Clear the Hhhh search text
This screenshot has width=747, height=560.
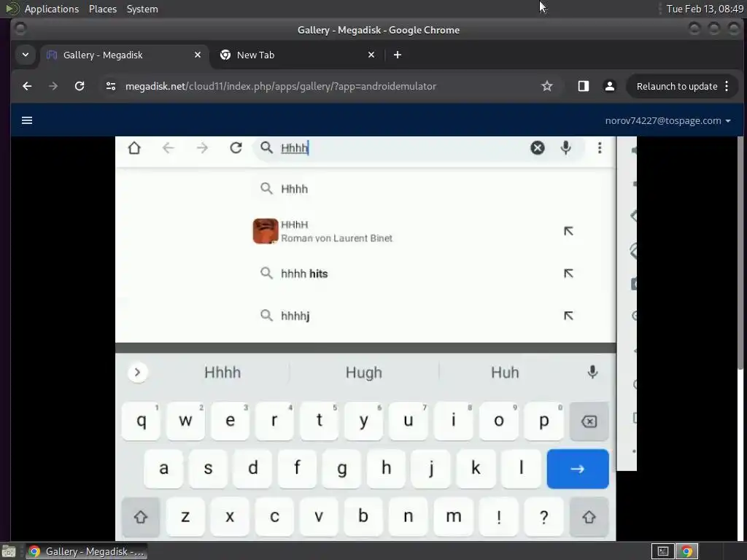point(538,147)
